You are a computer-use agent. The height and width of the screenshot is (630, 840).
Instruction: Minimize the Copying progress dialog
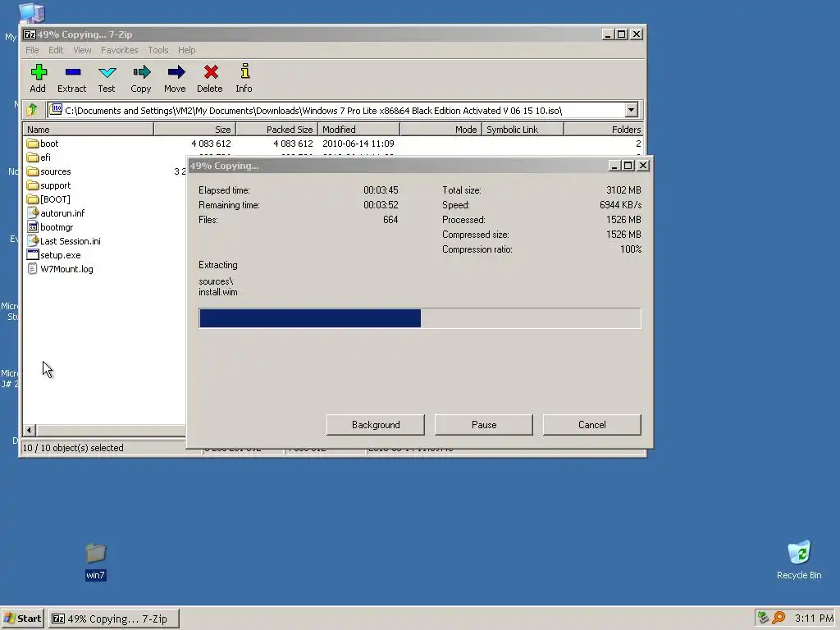pos(614,166)
